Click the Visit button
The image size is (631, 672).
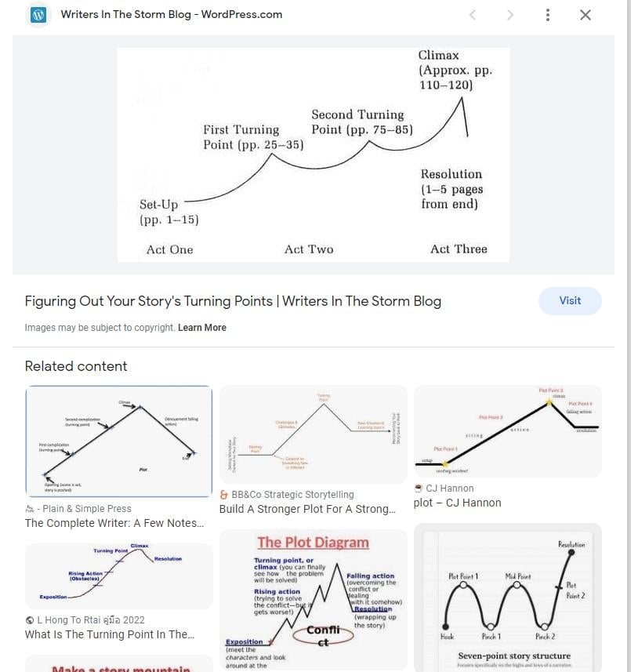coord(570,301)
